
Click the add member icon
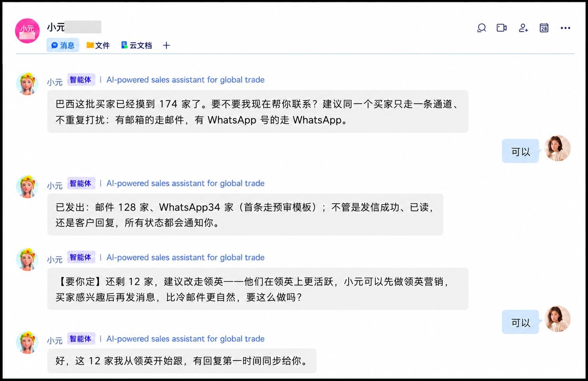[x=523, y=28]
